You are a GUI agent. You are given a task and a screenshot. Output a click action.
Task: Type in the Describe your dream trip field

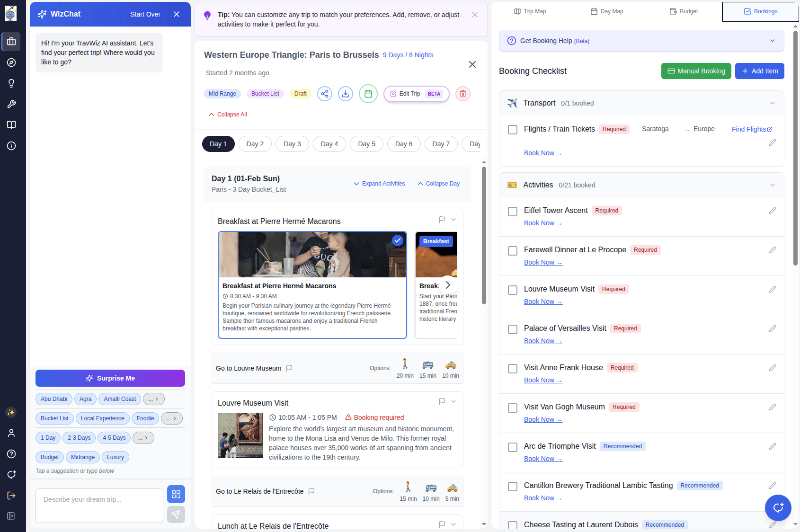click(99, 505)
